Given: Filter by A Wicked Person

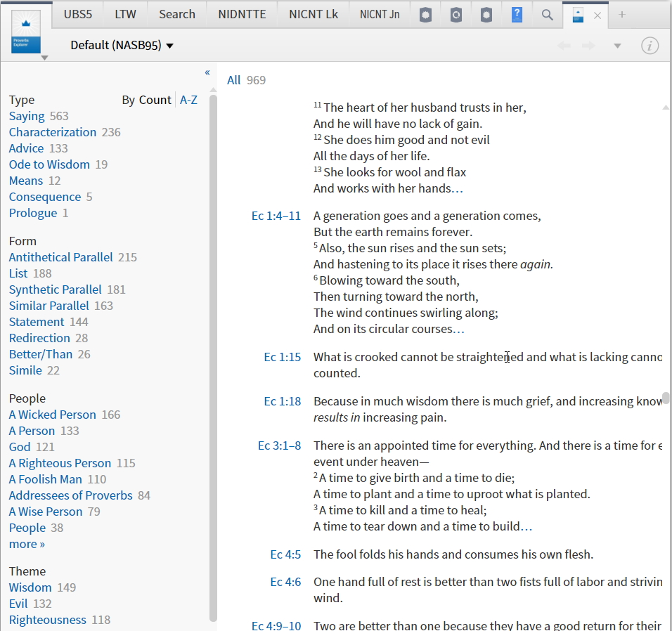Looking at the screenshot, I should click(x=52, y=415).
